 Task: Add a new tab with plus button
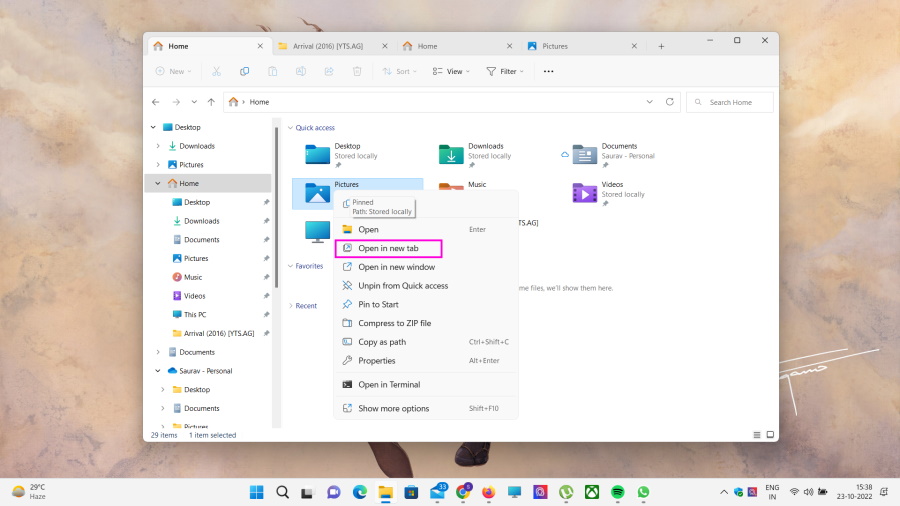(661, 46)
